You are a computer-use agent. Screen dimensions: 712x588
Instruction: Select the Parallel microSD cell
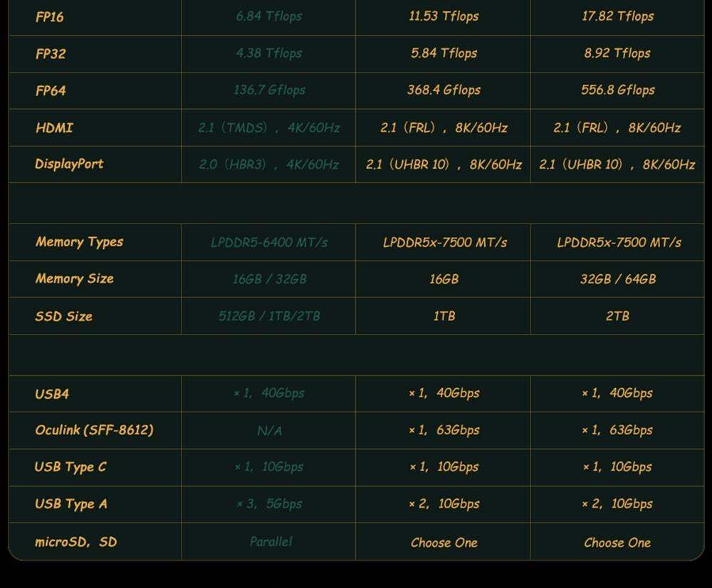coord(271,542)
